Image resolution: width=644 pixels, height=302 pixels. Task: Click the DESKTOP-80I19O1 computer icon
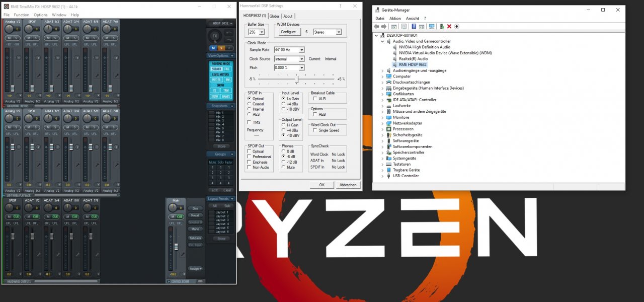coord(383,35)
